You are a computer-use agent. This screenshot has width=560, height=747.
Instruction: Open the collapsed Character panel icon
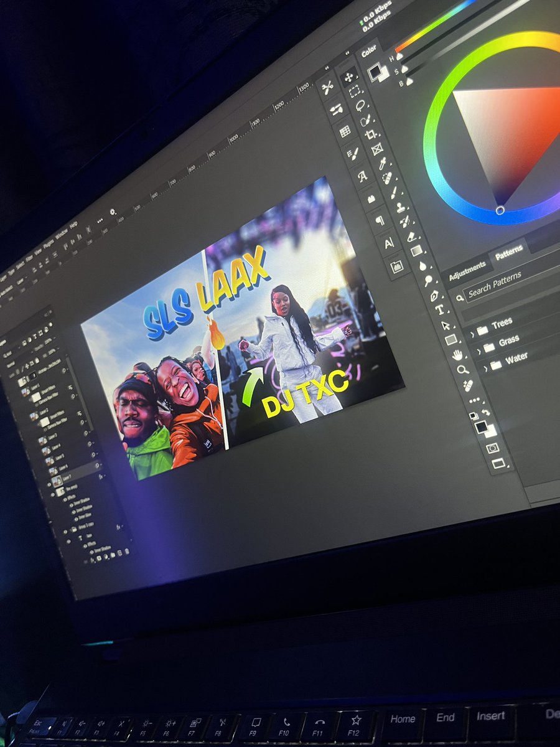pos(389,243)
